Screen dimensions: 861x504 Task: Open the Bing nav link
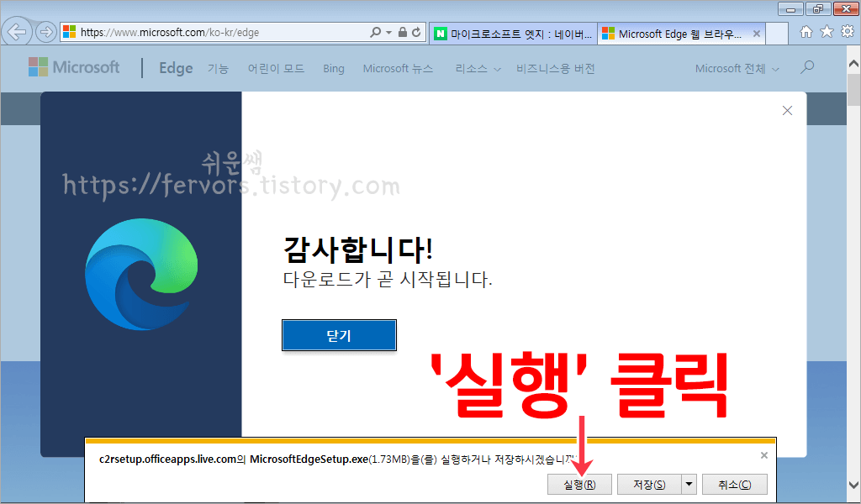[x=333, y=69]
